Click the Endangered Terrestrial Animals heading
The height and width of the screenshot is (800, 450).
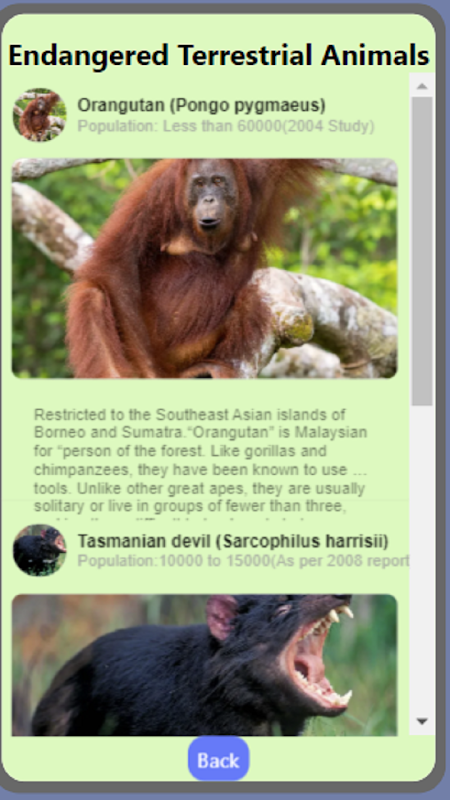[219, 55]
